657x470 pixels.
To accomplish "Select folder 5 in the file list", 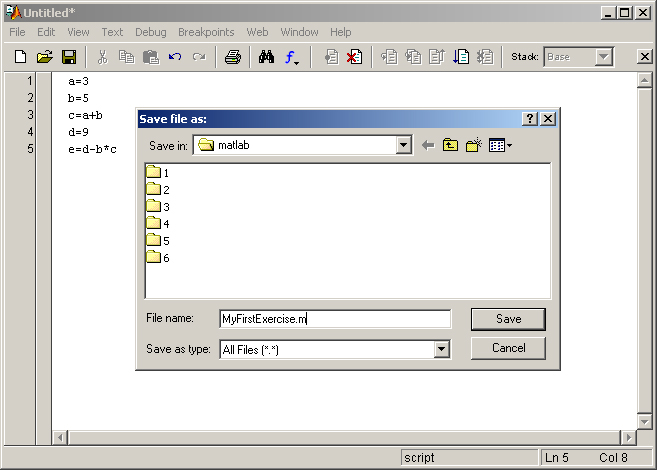I will tap(158, 240).
